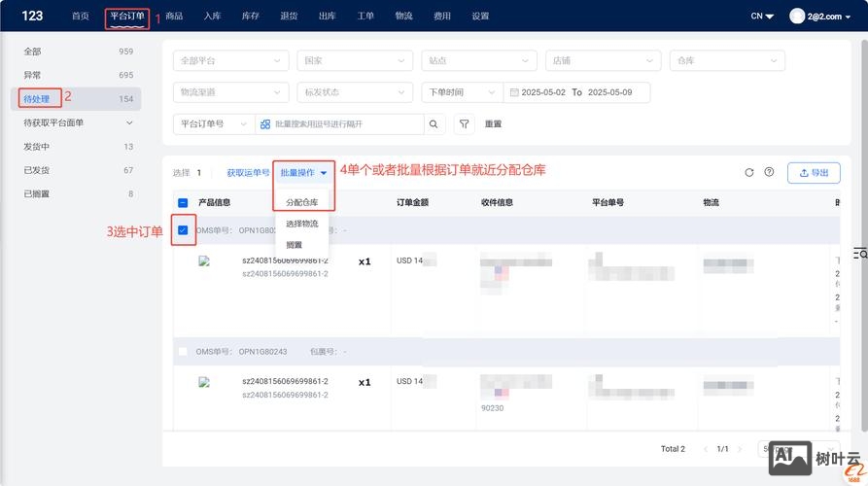Click product image of order OPN1G80243

coord(204,382)
